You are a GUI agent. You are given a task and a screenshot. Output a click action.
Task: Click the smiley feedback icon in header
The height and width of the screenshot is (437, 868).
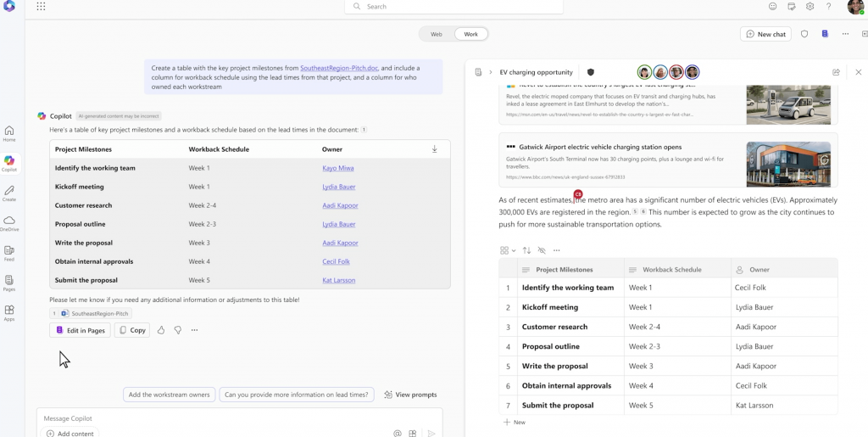click(x=772, y=7)
